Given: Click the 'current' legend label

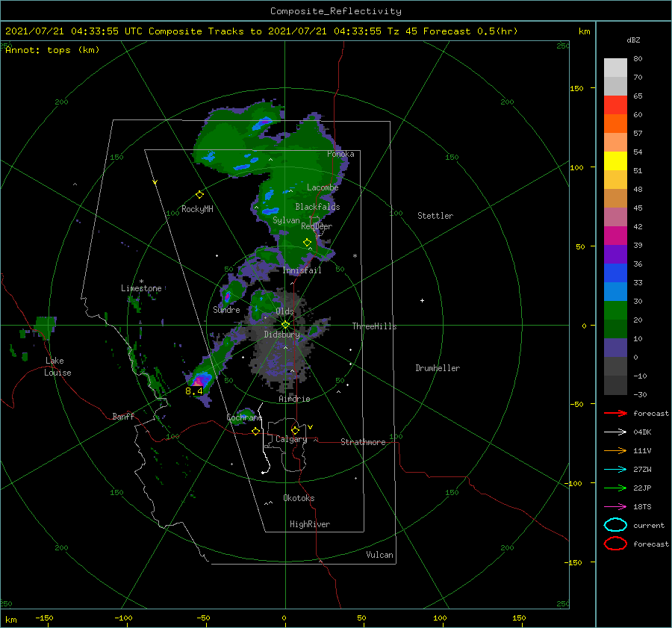Looking at the screenshot, I should pos(649,525).
